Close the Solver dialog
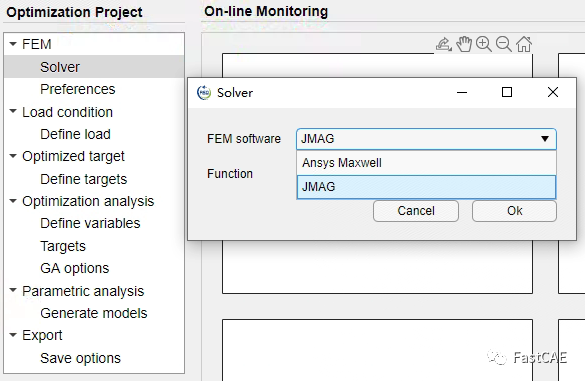This screenshot has height=381, width=585. 553,92
